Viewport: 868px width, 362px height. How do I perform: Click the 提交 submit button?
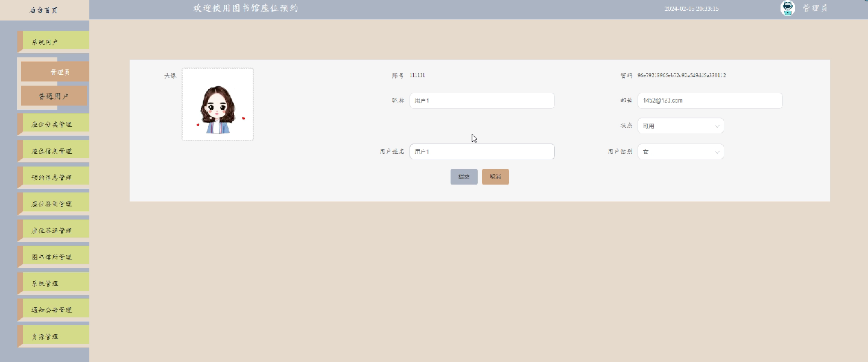(464, 177)
